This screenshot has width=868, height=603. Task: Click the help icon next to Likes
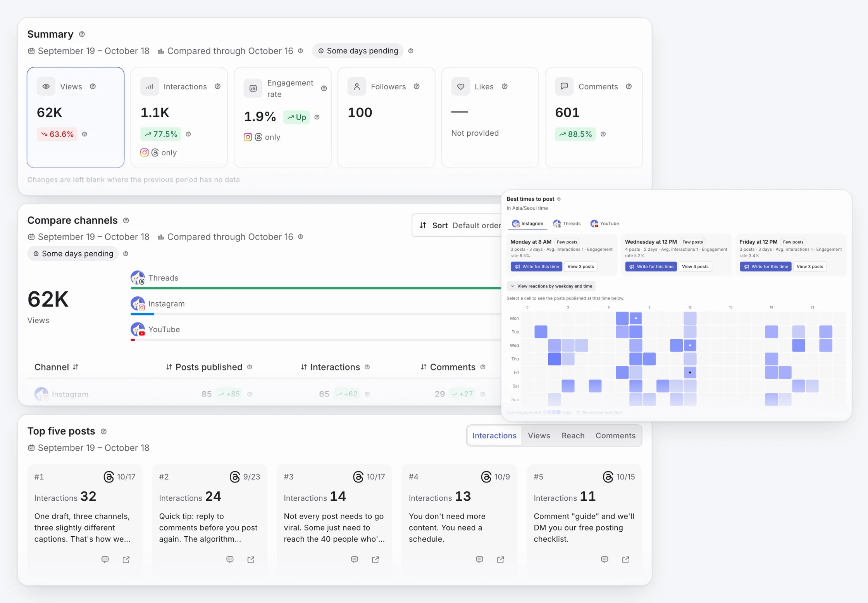click(x=505, y=86)
